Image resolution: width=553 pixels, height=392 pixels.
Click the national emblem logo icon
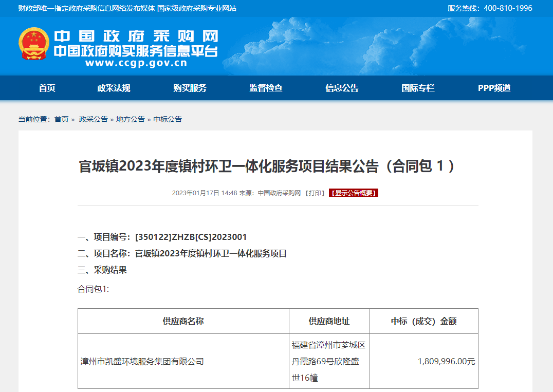pos(34,44)
